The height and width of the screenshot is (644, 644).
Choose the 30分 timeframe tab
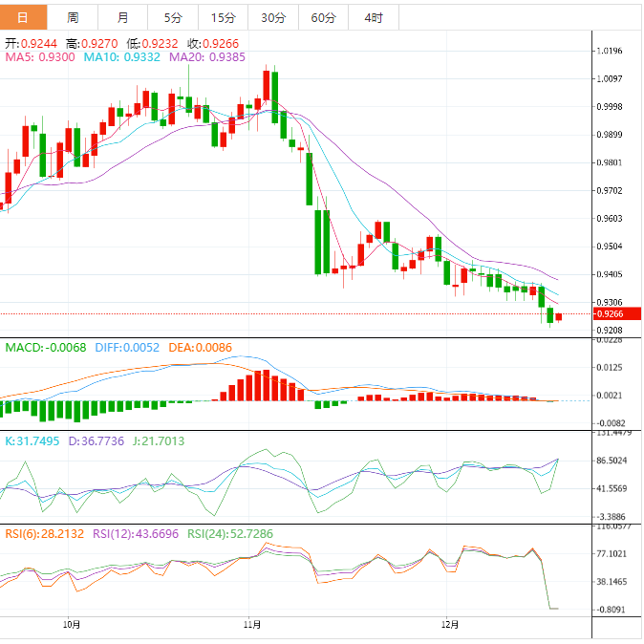272,17
